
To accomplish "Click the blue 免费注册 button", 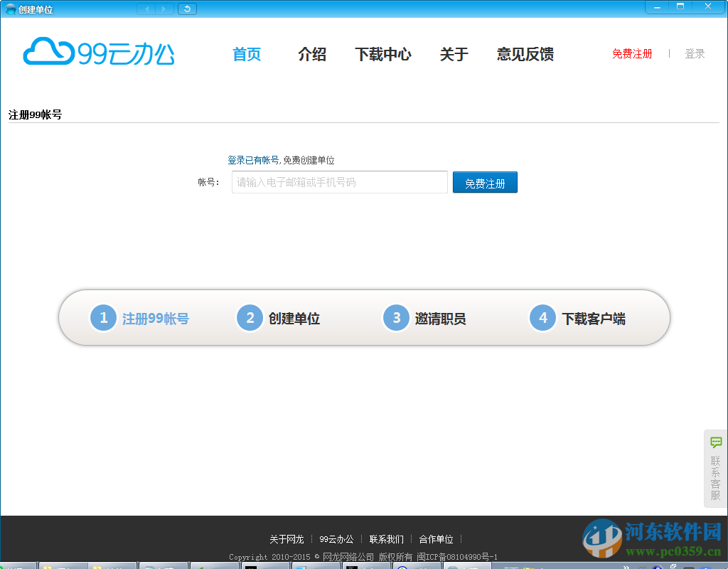I will [x=485, y=183].
